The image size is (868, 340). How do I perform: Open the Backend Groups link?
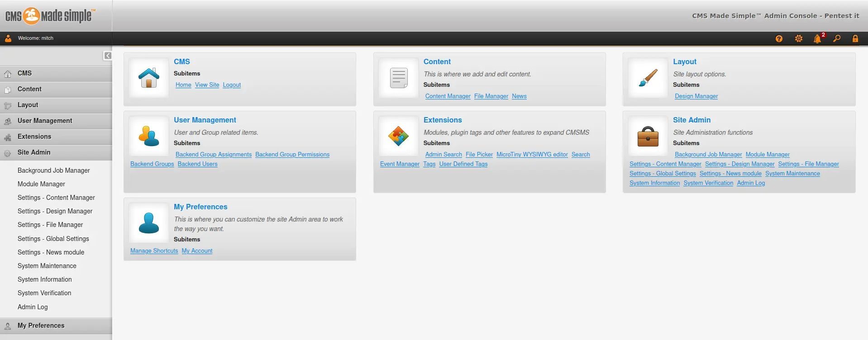point(152,164)
